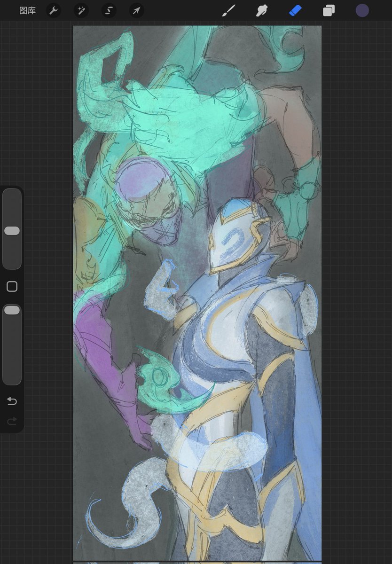Open Layers to toggle layer visibility

(x=329, y=10)
